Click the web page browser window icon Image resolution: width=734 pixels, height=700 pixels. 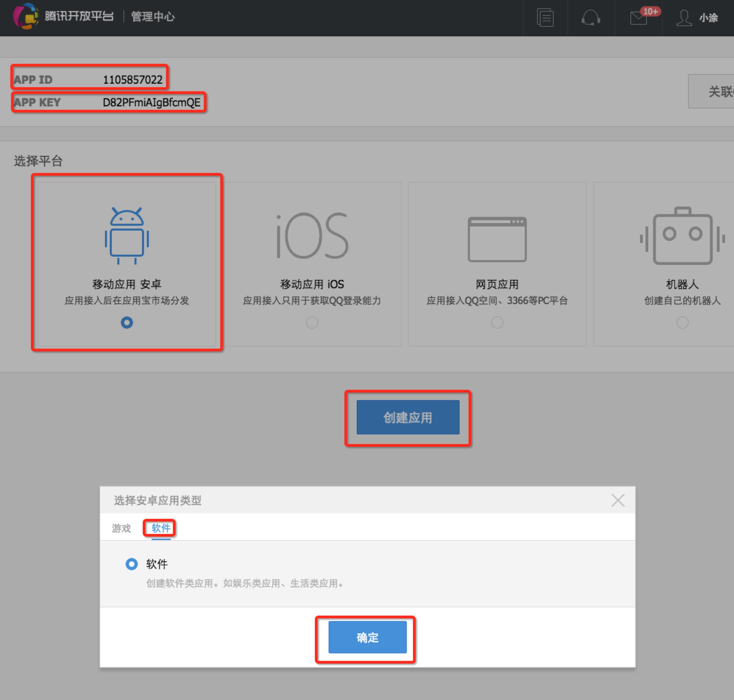point(497,239)
